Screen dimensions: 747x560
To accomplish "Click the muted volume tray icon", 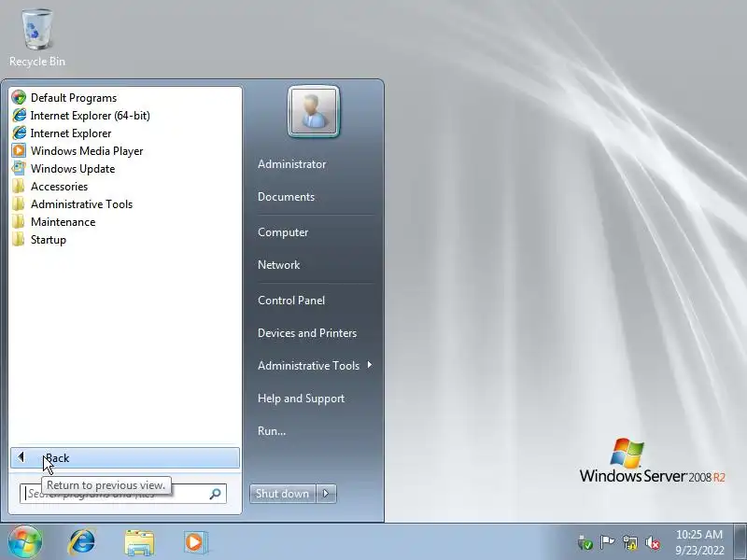I will pyautogui.click(x=652, y=542).
